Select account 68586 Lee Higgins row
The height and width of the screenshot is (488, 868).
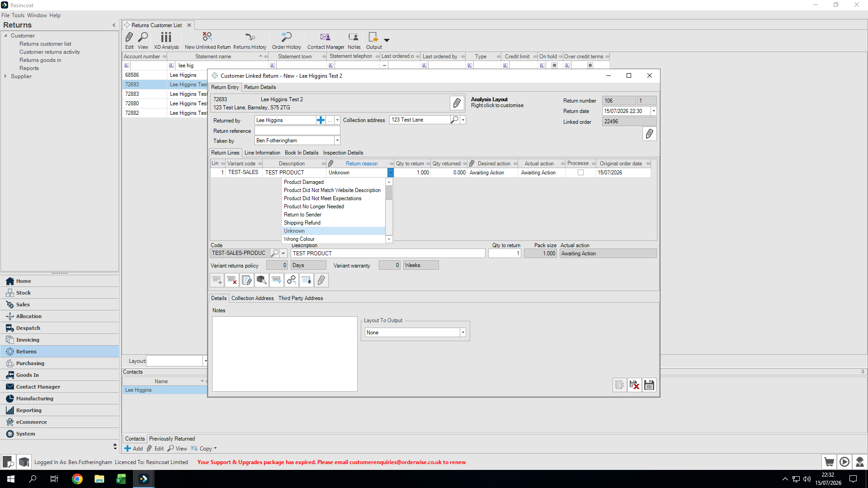(x=165, y=75)
